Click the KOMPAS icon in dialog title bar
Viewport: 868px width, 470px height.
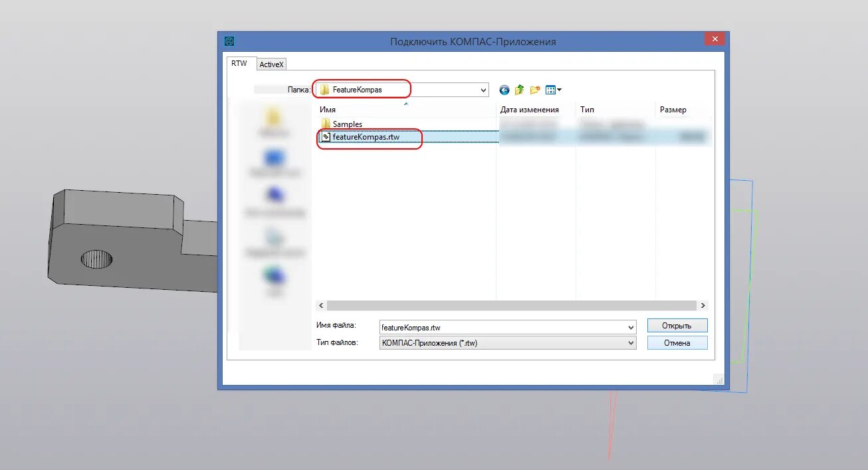229,41
